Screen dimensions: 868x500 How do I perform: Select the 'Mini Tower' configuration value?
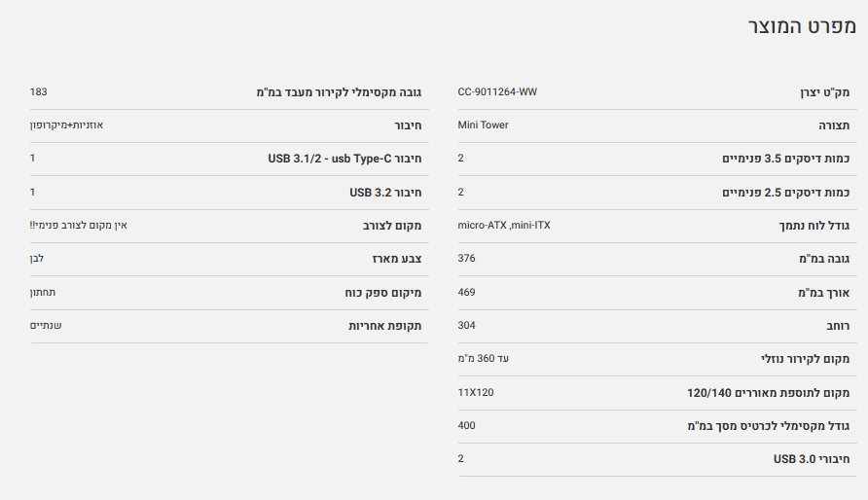[x=483, y=125]
